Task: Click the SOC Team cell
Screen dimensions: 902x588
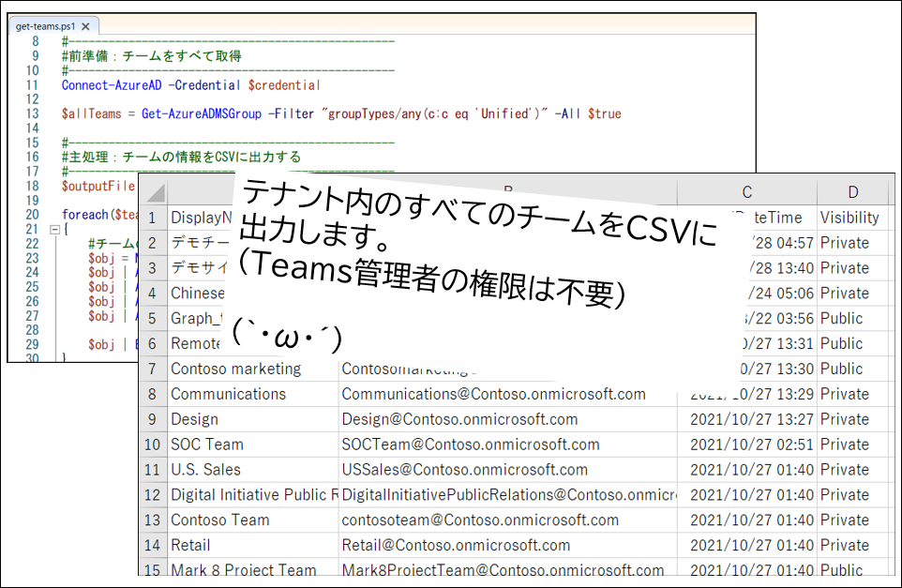Action: (x=253, y=445)
